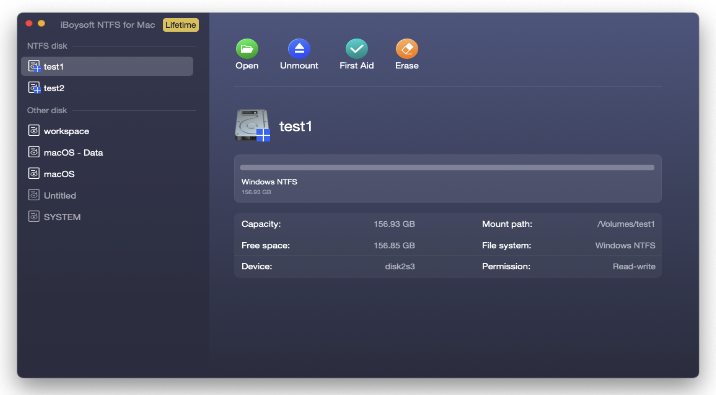Click the test1 disk icon in sidebar
This screenshot has height=395, width=716.
tap(34, 66)
